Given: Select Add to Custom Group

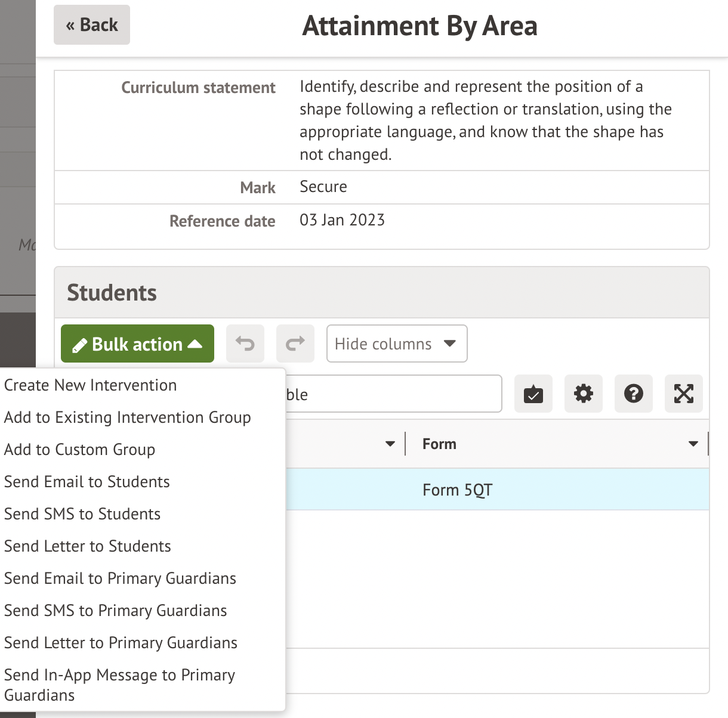Looking at the screenshot, I should (x=80, y=450).
